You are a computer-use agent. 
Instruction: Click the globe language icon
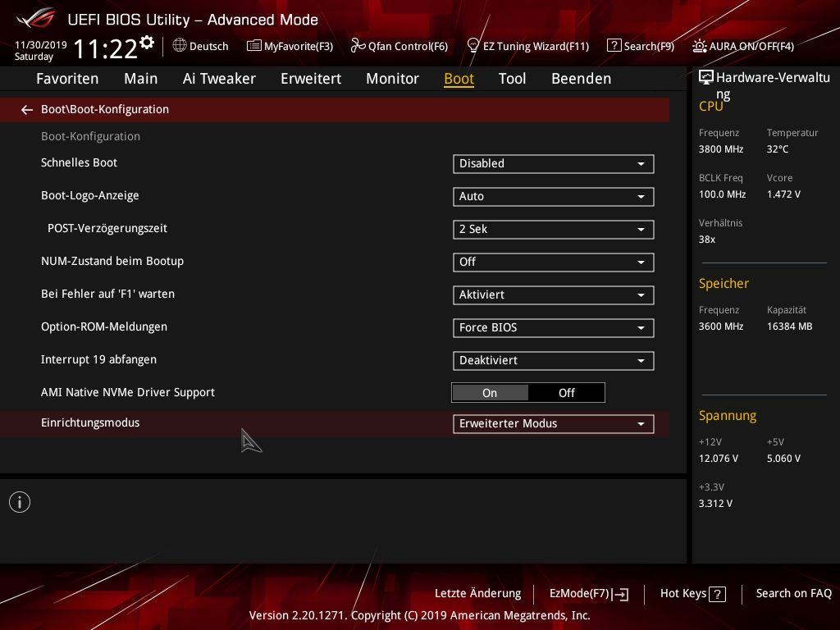click(180, 46)
